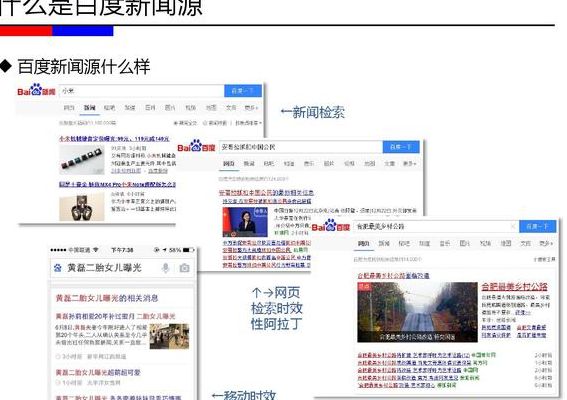Open the sort dropdown in the 小米 news window
Image resolution: width=567 pixels, height=400 pixels.
coord(248,123)
